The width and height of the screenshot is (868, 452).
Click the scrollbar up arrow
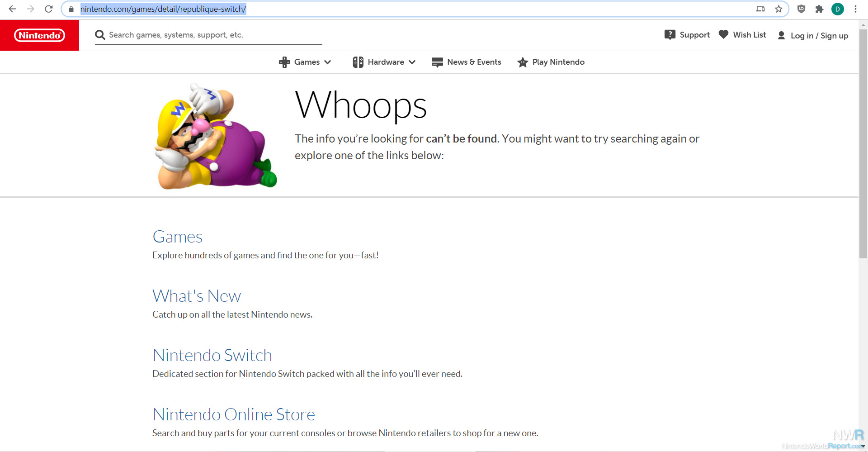[863, 25]
